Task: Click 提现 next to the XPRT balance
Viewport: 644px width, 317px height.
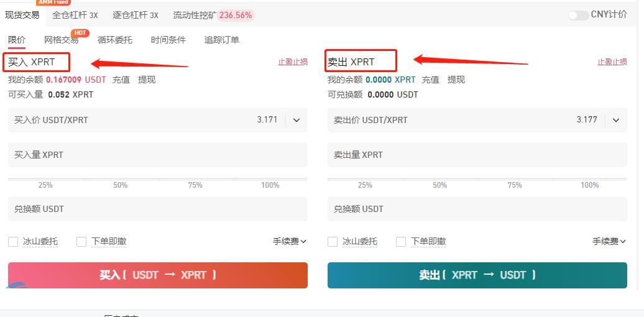Action: pyautogui.click(x=456, y=80)
